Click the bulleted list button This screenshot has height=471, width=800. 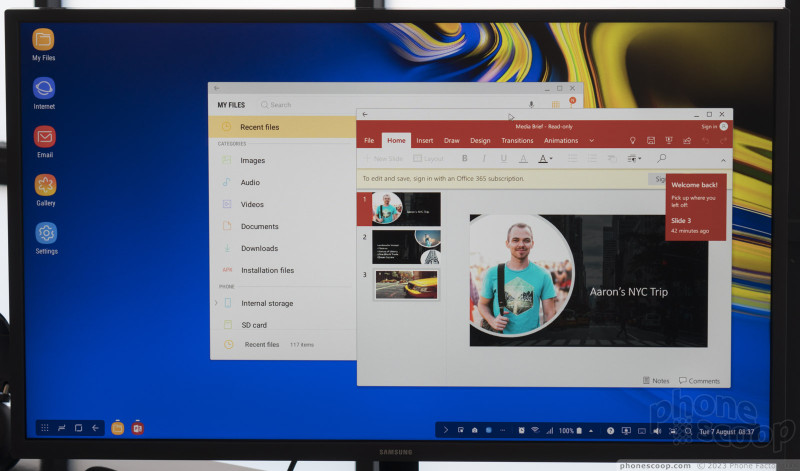pos(572,158)
